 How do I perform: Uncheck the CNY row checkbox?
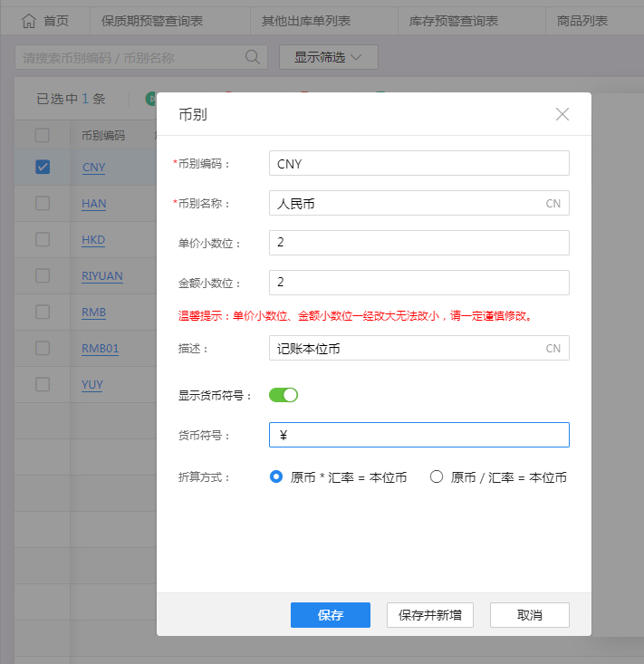click(x=43, y=167)
